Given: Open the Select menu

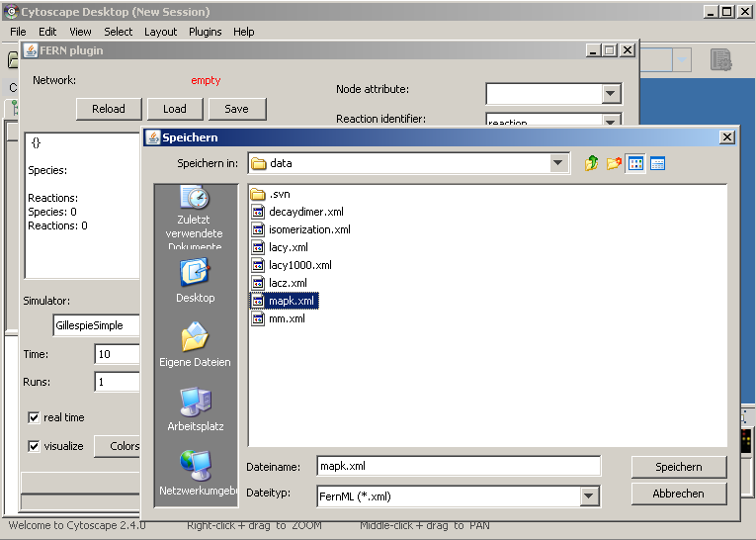Looking at the screenshot, I should point(119,32).
